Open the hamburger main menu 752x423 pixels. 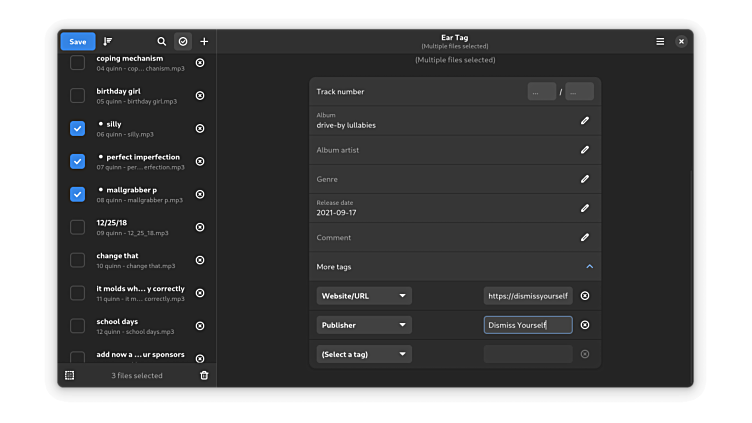pyautogui.click(x=660, y=42)
